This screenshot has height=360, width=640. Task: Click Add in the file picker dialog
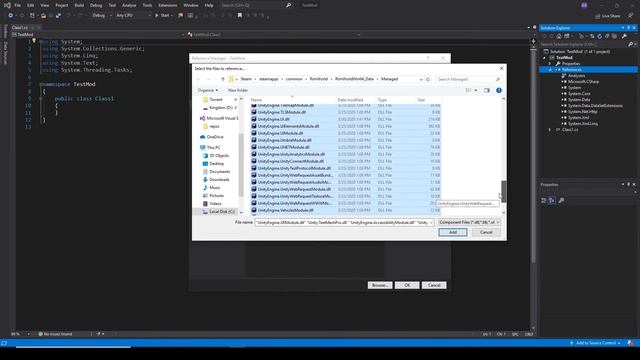453,232
